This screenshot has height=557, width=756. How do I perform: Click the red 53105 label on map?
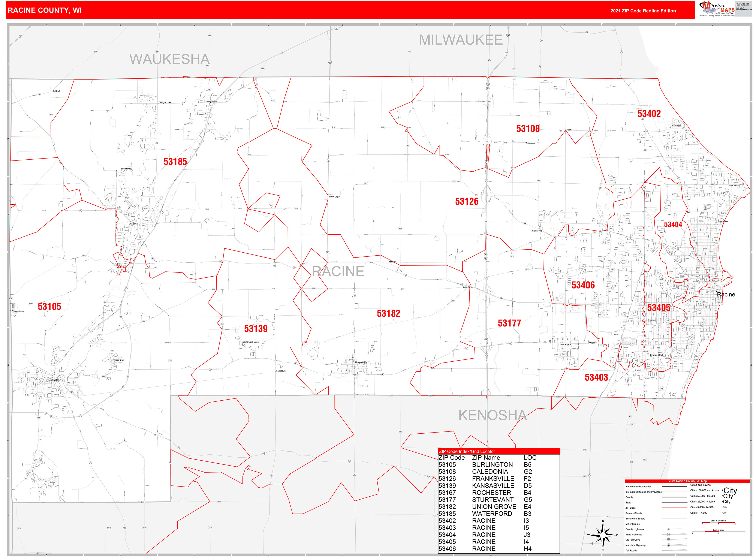(49, 307)
